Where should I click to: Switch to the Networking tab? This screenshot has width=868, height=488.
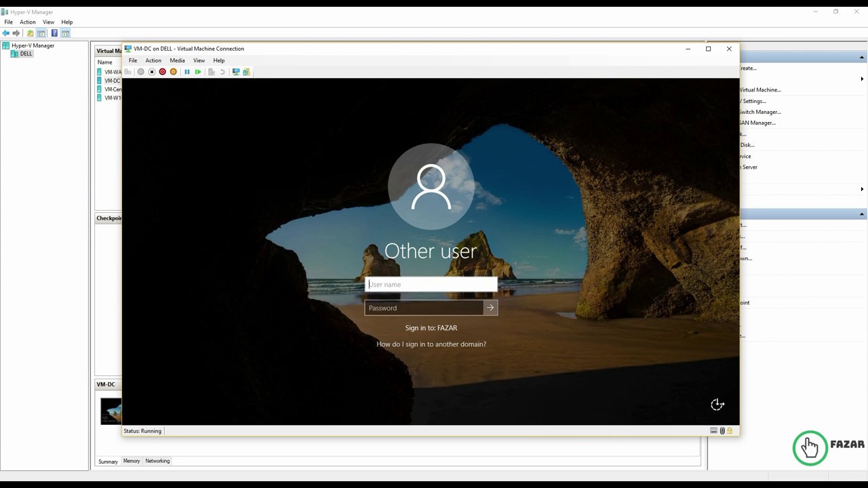tap(157, 461)
